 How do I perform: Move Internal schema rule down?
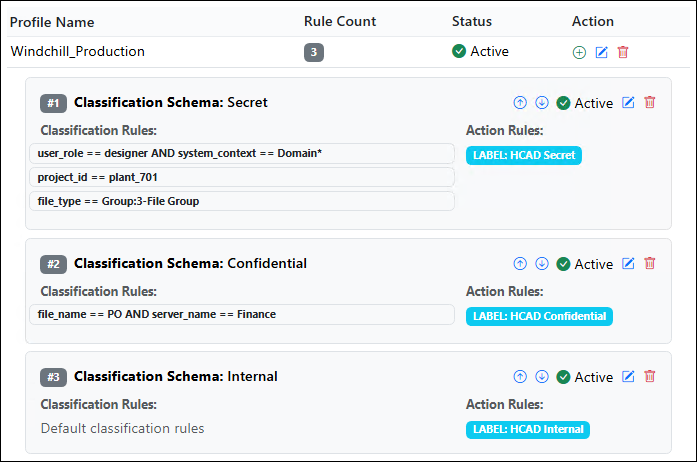tap(541, 377)
